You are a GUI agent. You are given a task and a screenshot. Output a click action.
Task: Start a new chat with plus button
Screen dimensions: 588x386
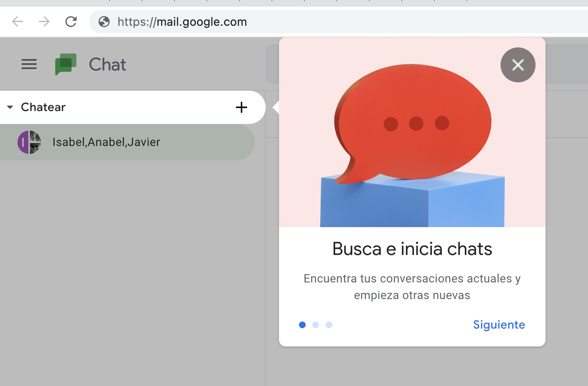click(x=242, y=107)
